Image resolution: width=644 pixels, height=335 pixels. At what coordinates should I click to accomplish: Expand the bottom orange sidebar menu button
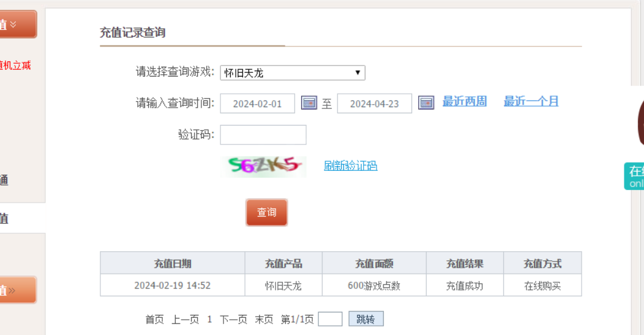(x=17, y=290)
